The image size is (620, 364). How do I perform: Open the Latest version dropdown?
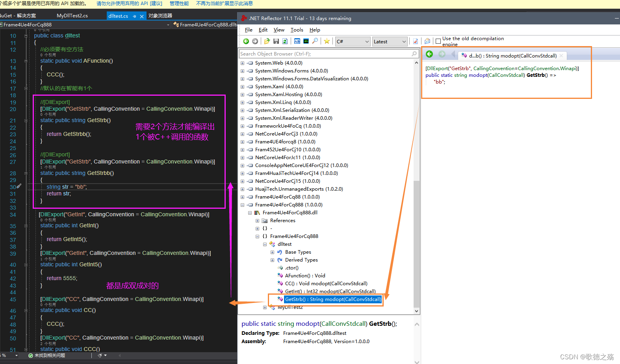(x=390, y=41)
